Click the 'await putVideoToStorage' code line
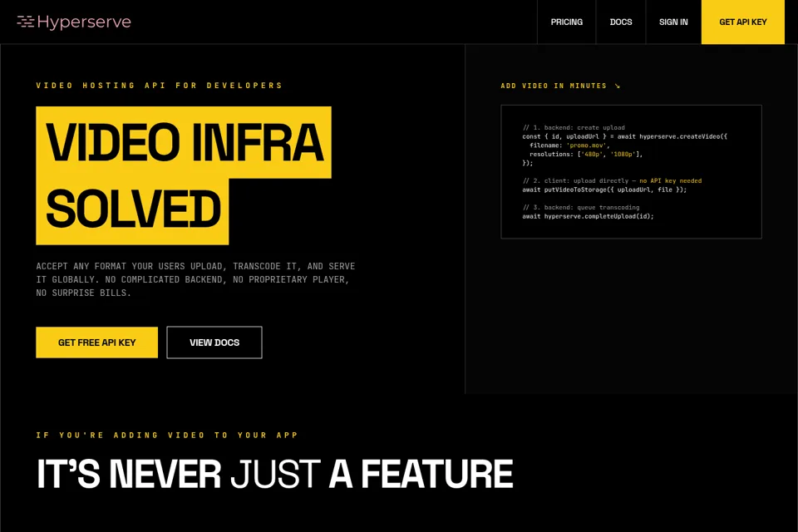 [x=604, y=190]
